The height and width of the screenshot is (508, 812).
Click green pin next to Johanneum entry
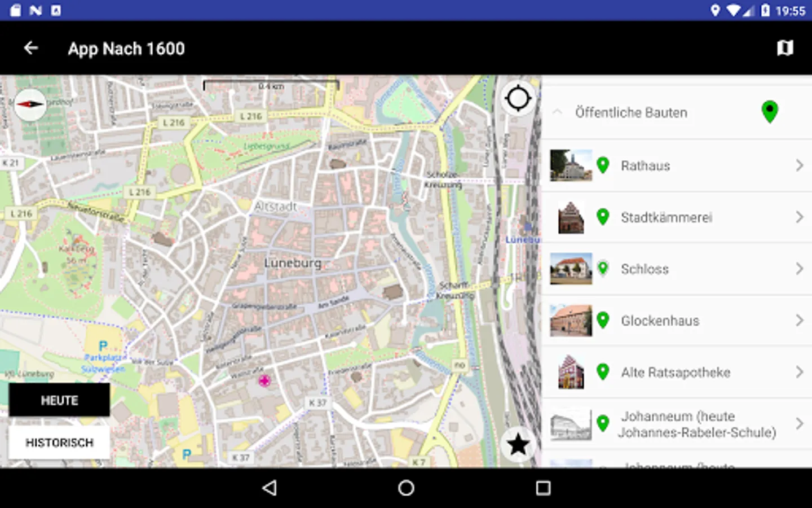(x=603, y=423)
